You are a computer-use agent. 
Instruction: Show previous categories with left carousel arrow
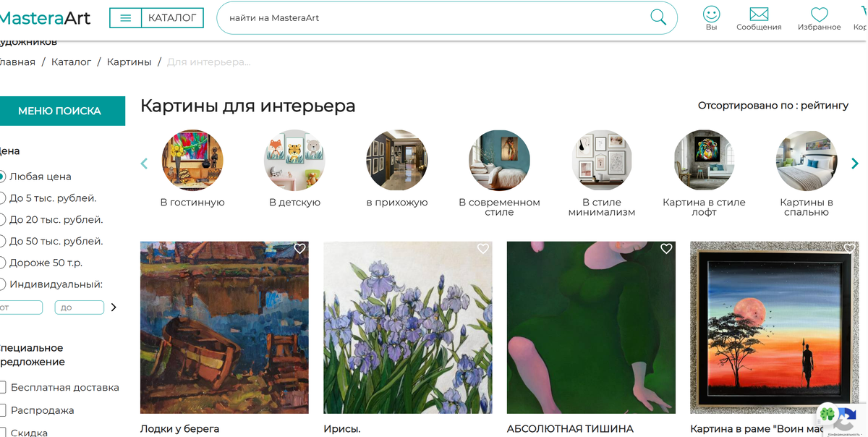tap(144, 164)
